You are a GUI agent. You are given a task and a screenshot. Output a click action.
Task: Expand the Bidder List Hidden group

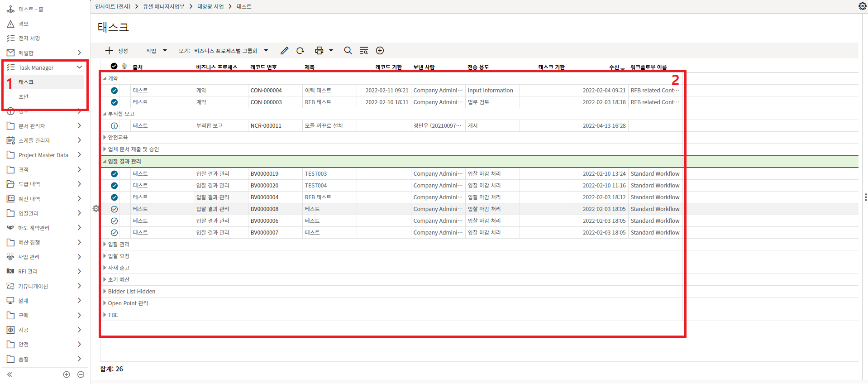click(x=105, y=291)
